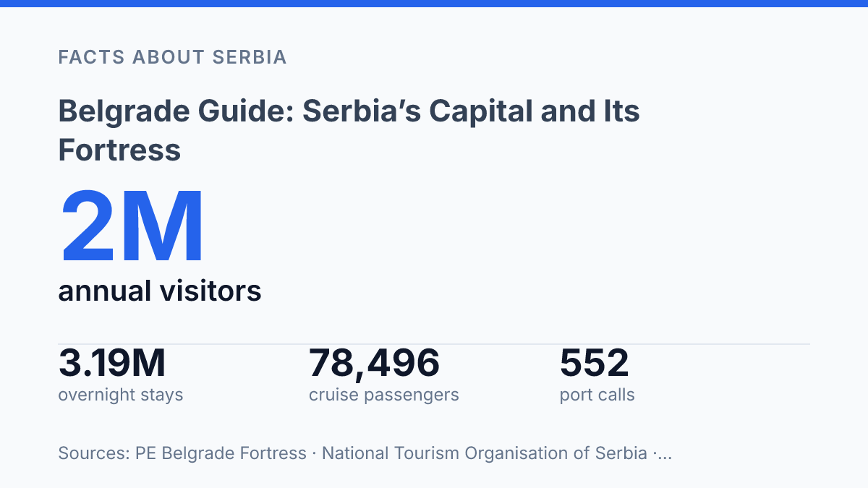Image resolution: width=868 pixels, height=488 pixels.
Task: Expand the truncated sources ellipsis
Action: (x=665, y=455)
